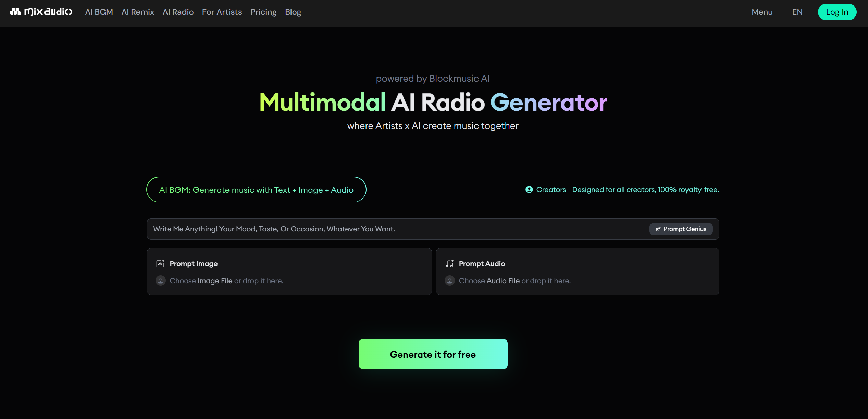This screenshot has width=868, height=419.
Task: Open the Blog section
Action: (x=293, y=12)
